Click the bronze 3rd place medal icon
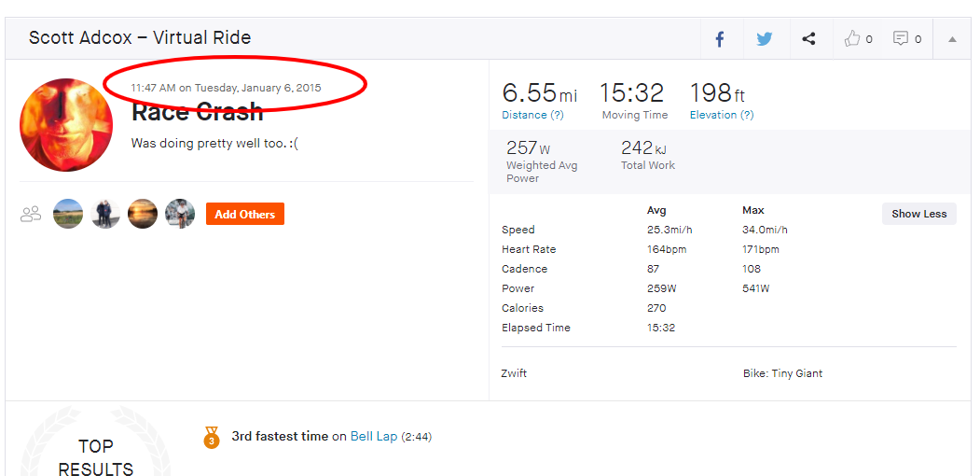This screenshot has height=476, width=980. 212,437
